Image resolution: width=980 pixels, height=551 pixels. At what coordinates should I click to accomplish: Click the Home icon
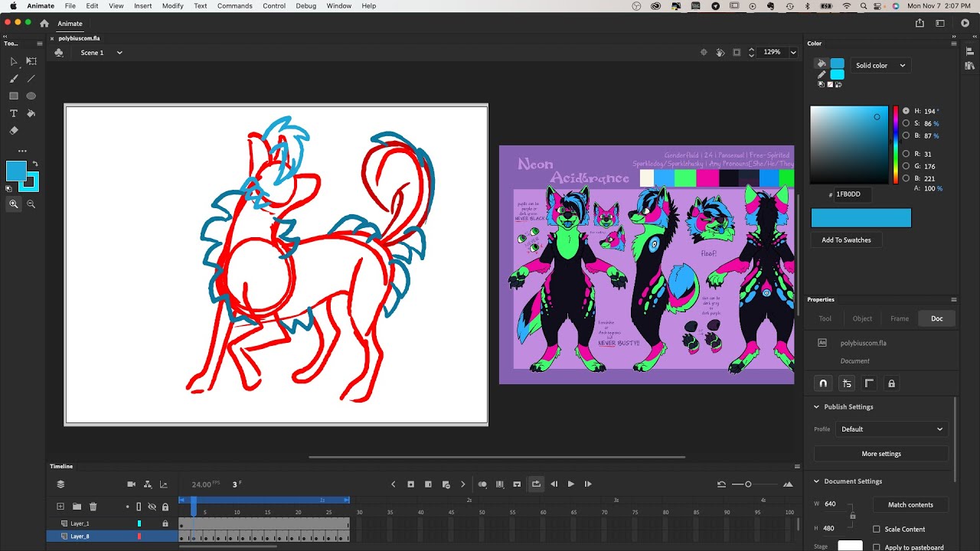coord(44,24)
